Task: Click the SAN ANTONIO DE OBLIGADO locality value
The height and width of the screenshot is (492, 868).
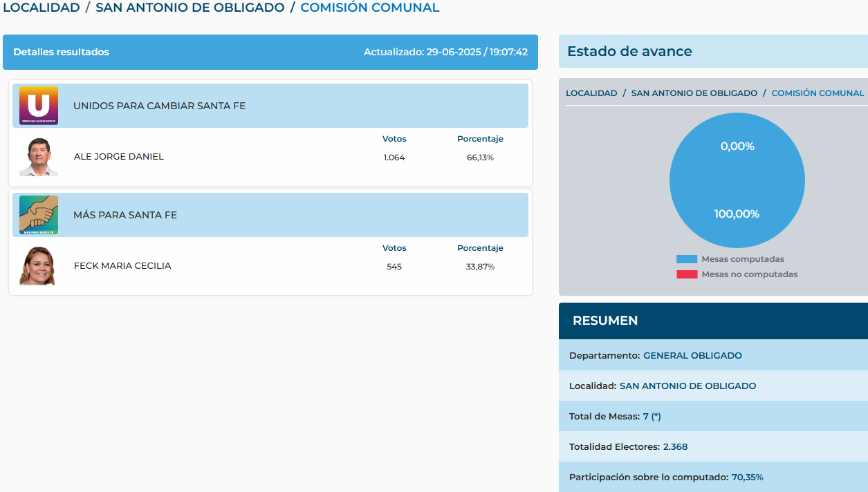Action: (x=687, y=386)
